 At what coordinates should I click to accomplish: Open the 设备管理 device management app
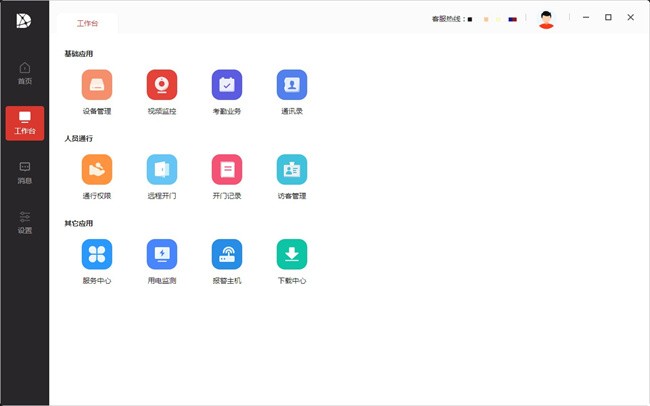97,85
